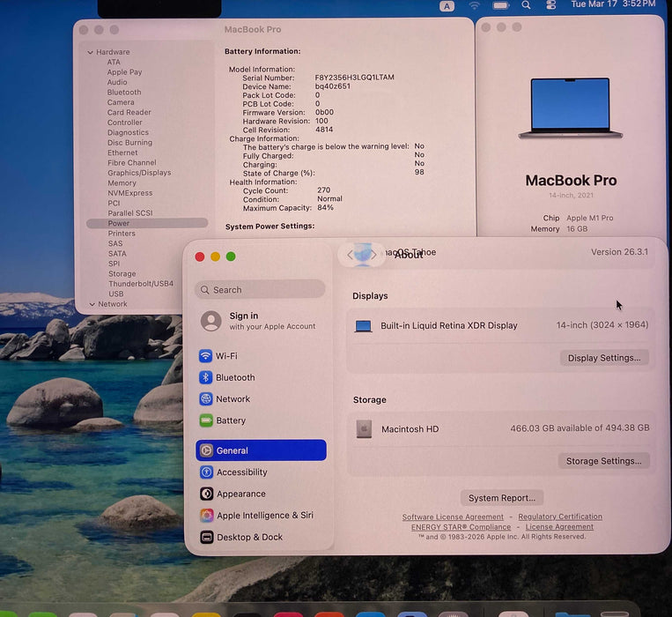
Task: Open Control Center in menu bar
Action: point(550,4)
